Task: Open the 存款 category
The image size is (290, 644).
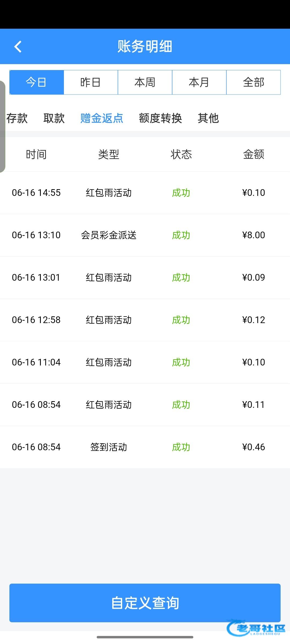Action: click(x=17, y=118)
